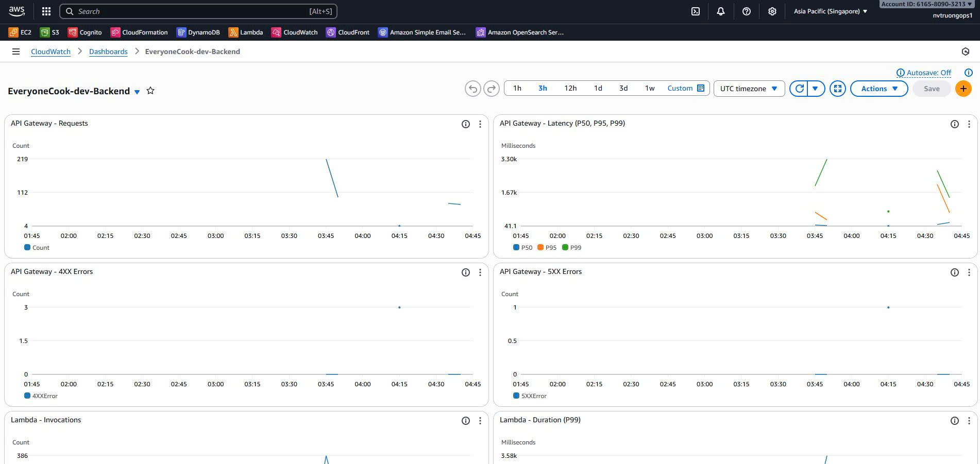Image resolution: width=980 pixels, height=464 pixels.
Task: Open Amazon Simple Email Service shortcut
Action: coord(422,32)
